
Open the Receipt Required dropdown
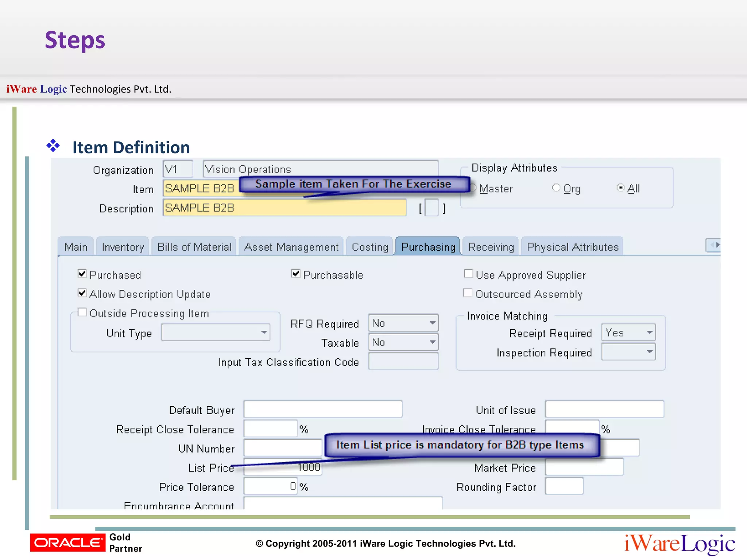coord(628,332)
